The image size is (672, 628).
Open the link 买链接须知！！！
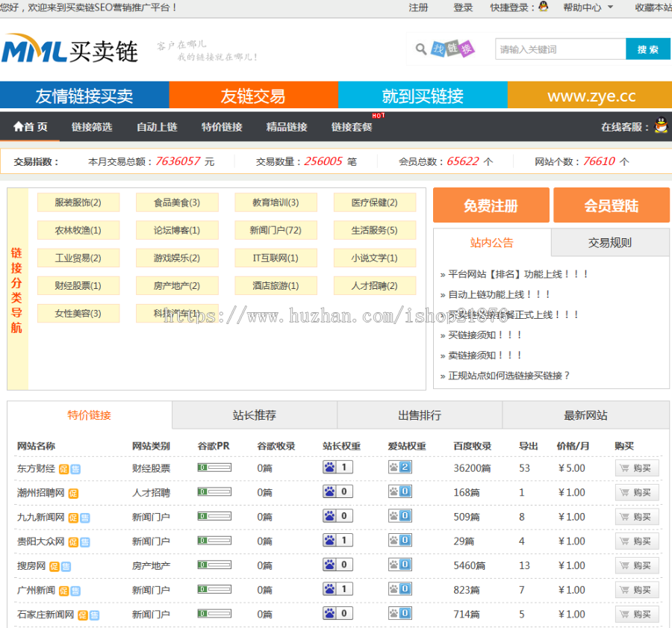click(482, 335)
